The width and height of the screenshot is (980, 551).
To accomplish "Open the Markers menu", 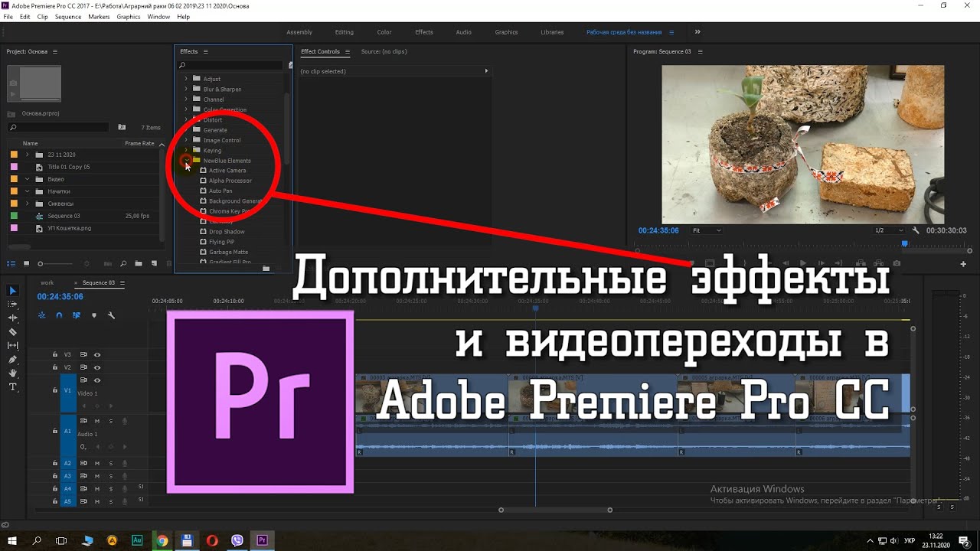I will (99, 17).
